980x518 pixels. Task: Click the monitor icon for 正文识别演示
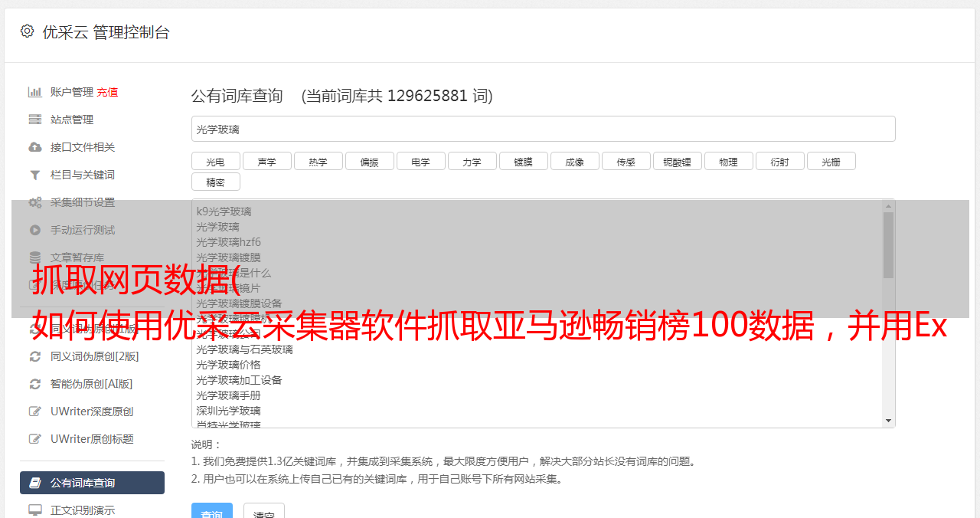(34, 510)
